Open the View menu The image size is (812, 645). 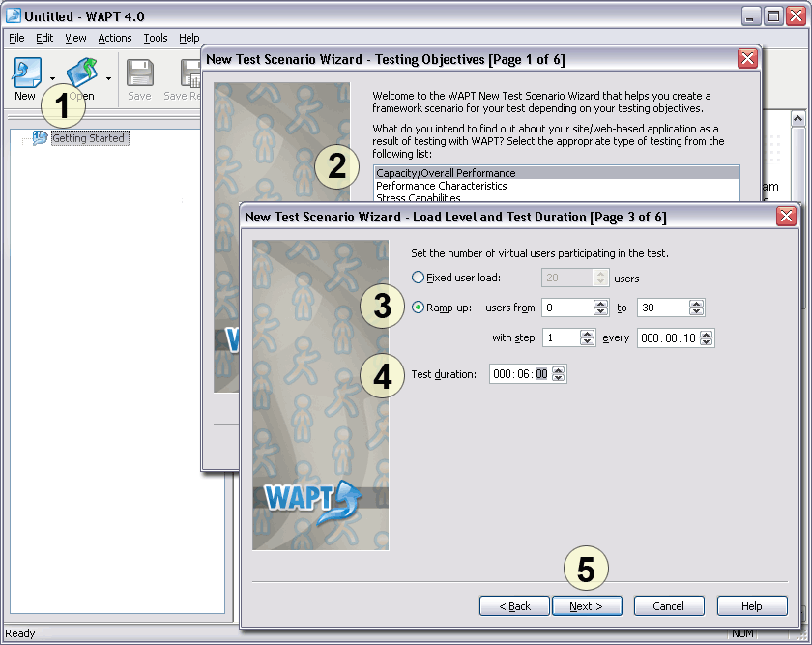coord(75,38)
